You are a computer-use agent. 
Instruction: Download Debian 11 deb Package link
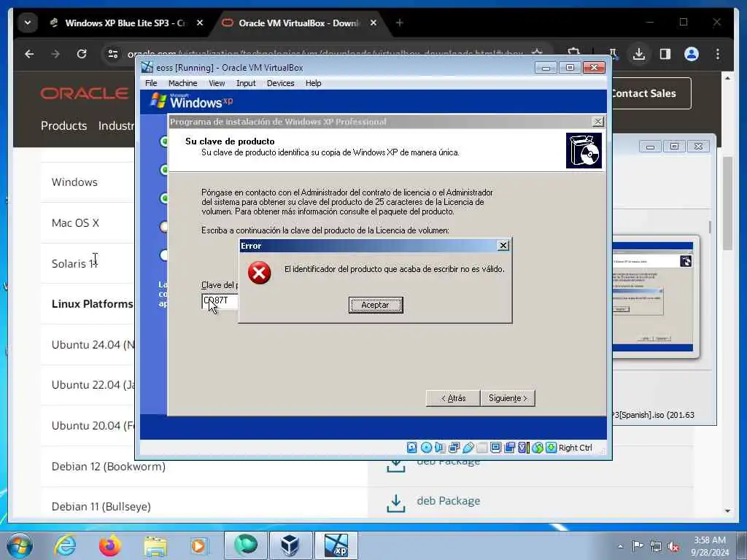[x=449, y=501]
